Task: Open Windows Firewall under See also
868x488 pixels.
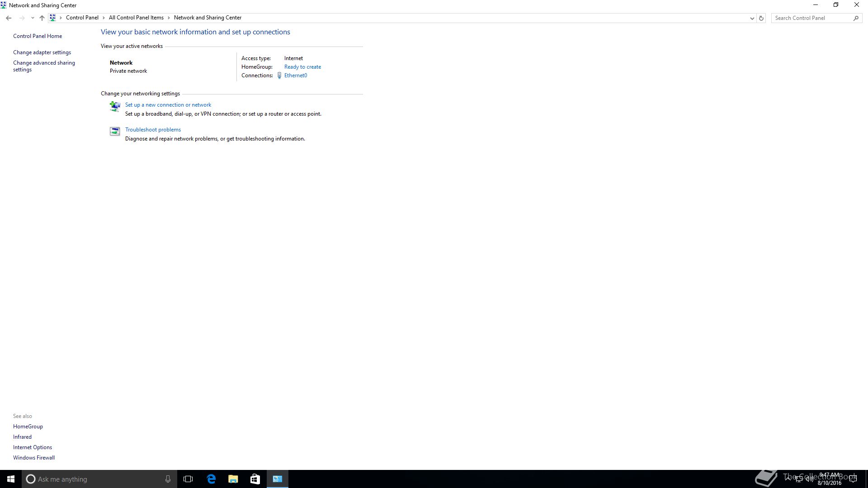Action: tap(34, 458)
